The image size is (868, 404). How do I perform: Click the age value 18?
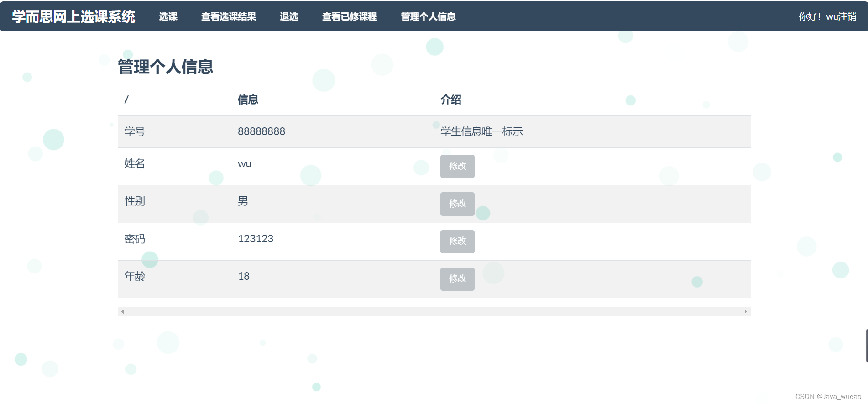244,276
